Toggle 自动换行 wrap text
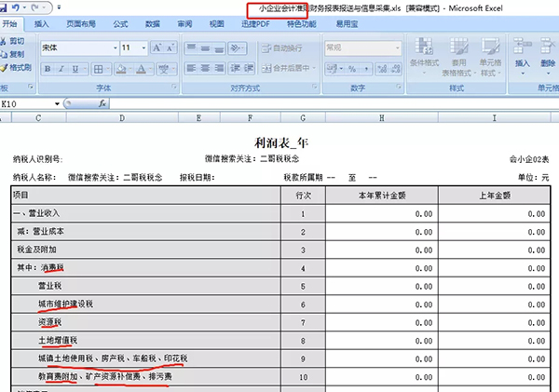The height and width of the screenshot is (392, 559). pos(281,47)
